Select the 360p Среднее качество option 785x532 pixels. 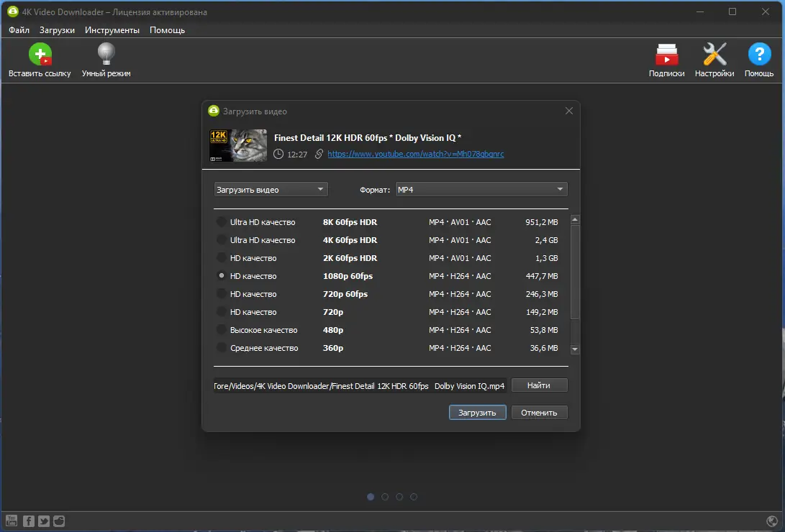coord(221,348)
